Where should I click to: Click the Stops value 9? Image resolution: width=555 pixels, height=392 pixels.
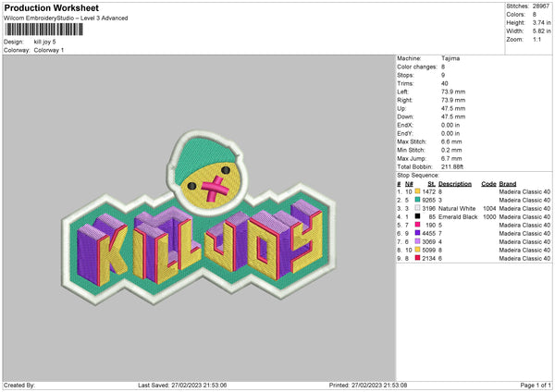pos(443,75)
